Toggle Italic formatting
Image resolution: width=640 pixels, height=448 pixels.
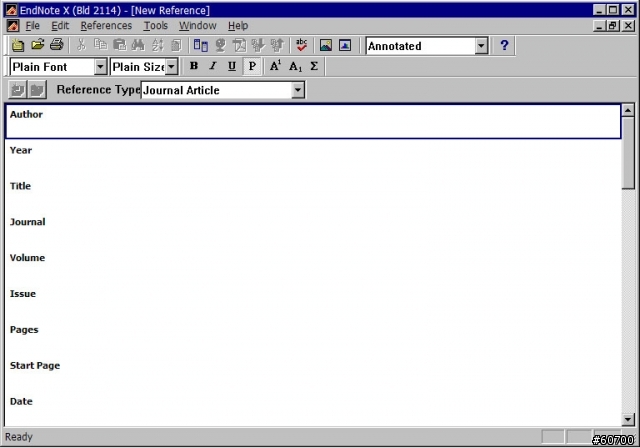213,66
